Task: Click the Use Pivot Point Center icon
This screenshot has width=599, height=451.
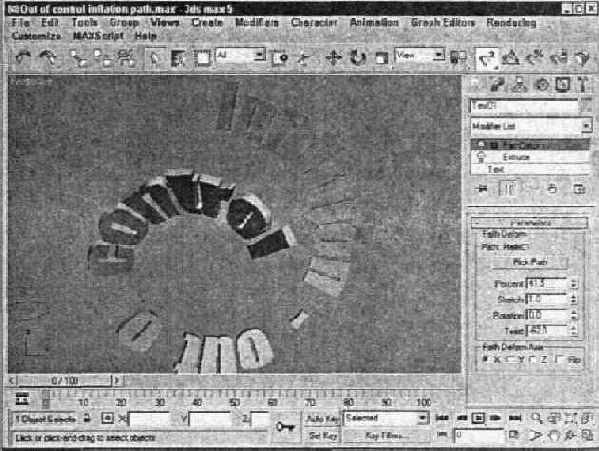Action: point(458,58)
